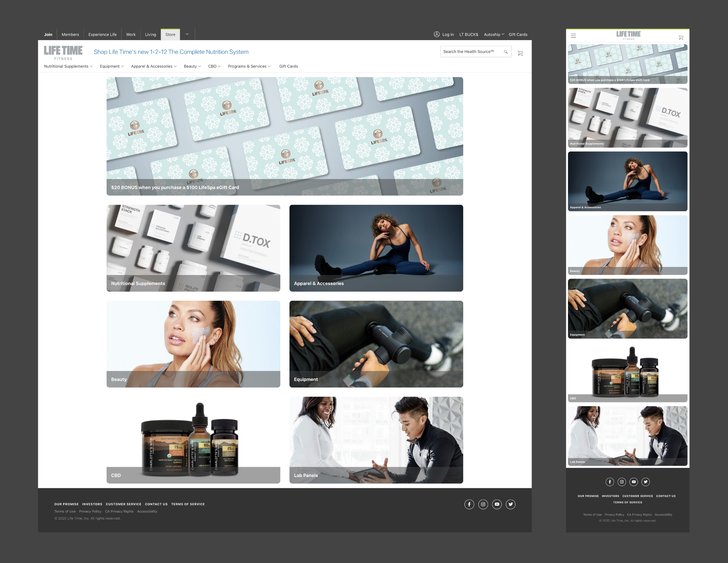Image resolution: width=728 pixels, height=563 pixels.
Task: Click the 1-2-12 Nutrition System promo link
Action: [171, 52]
